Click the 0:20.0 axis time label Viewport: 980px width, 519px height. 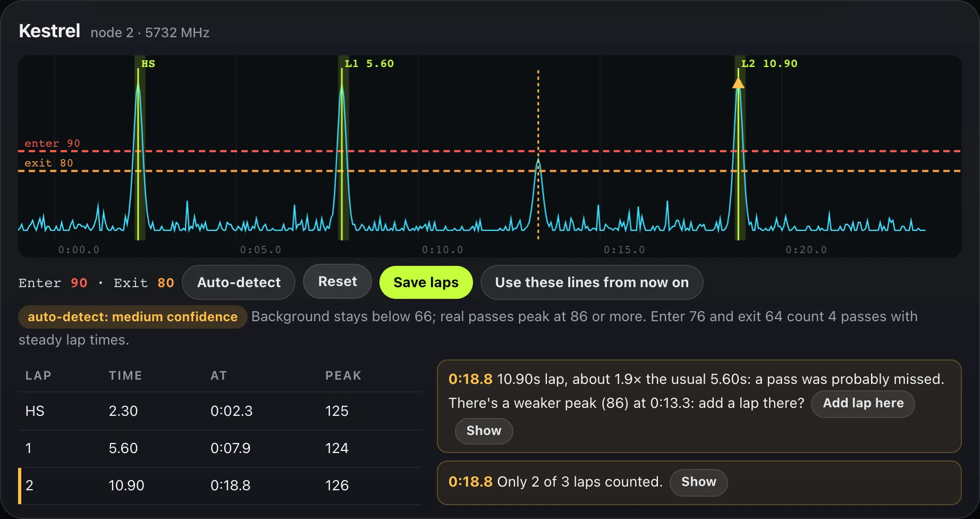click(x=806, y=250)
